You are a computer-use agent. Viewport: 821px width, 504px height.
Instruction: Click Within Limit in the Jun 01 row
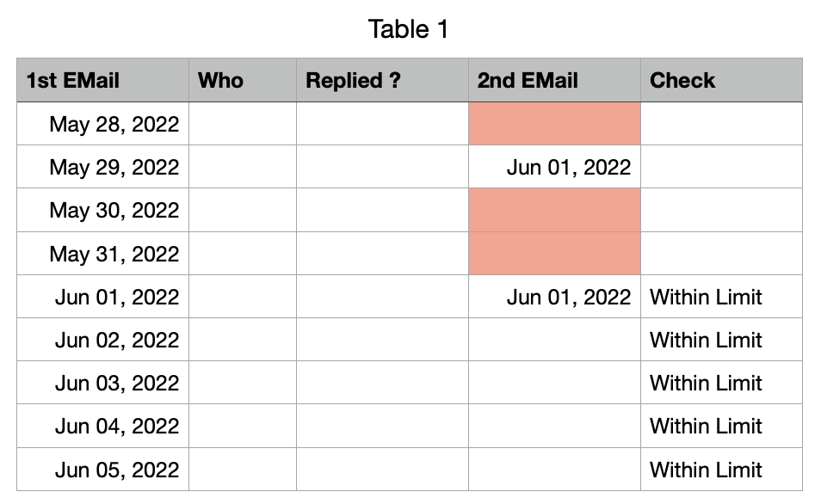pos(706,298)
